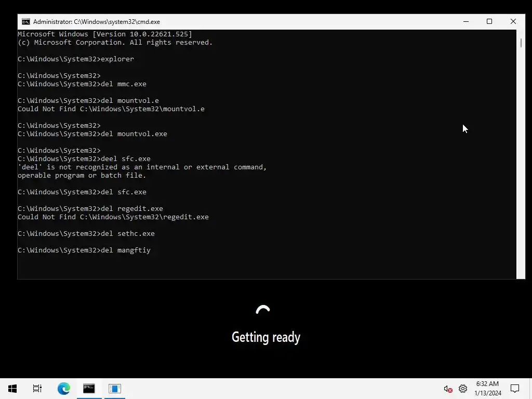Click the 'explorer' command line
The image size is (532, 399).
pos(76,59)
